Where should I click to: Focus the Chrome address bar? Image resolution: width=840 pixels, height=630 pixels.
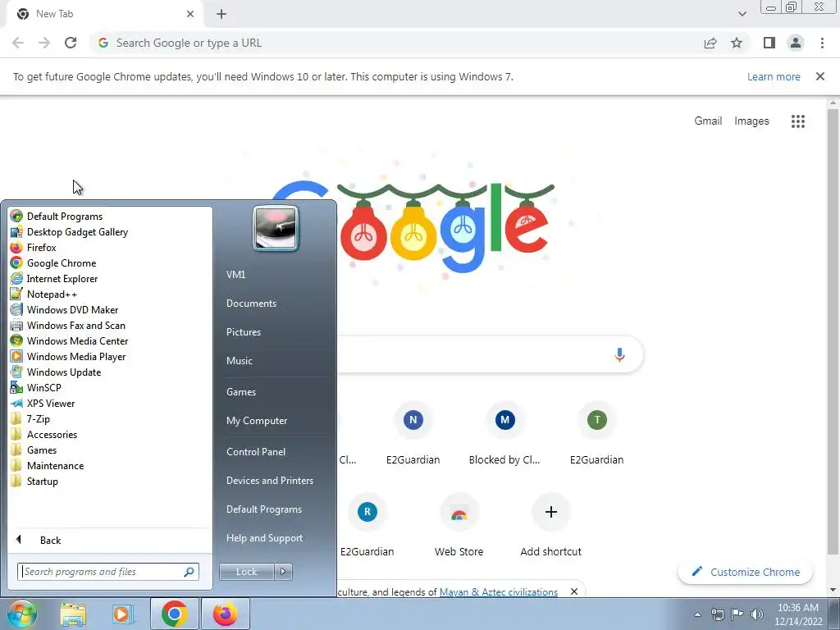(x=396, y=43)
